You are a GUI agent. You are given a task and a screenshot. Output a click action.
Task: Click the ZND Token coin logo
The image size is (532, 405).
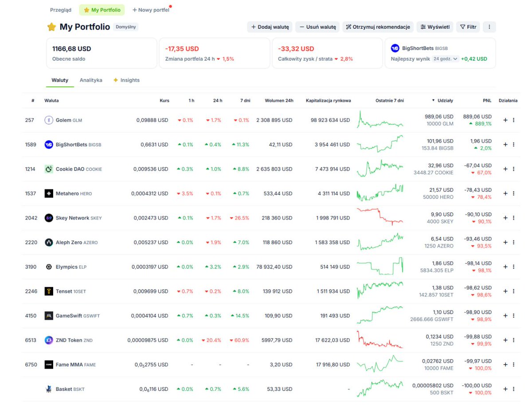pos(49,340)
